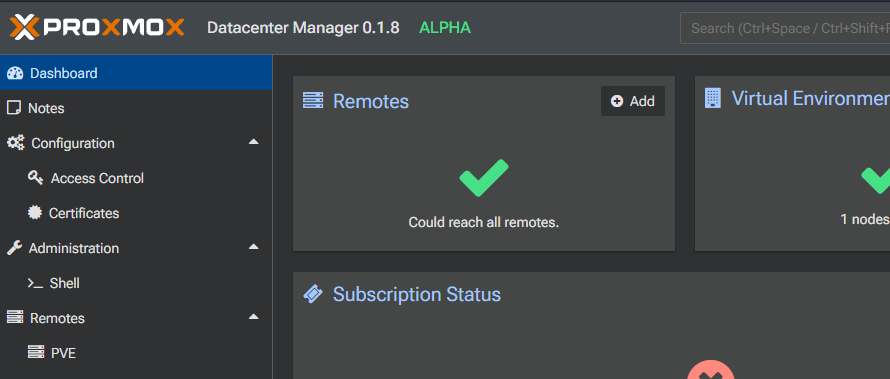Click the Virtual Environment building icon

(712, 98)
